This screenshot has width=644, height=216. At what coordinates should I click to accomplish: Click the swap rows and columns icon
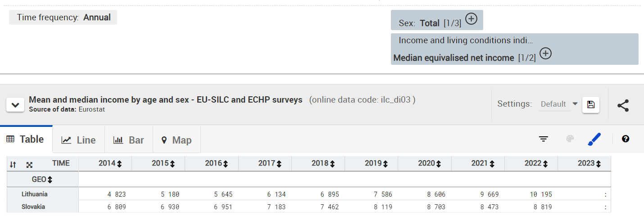pos(13,165)
